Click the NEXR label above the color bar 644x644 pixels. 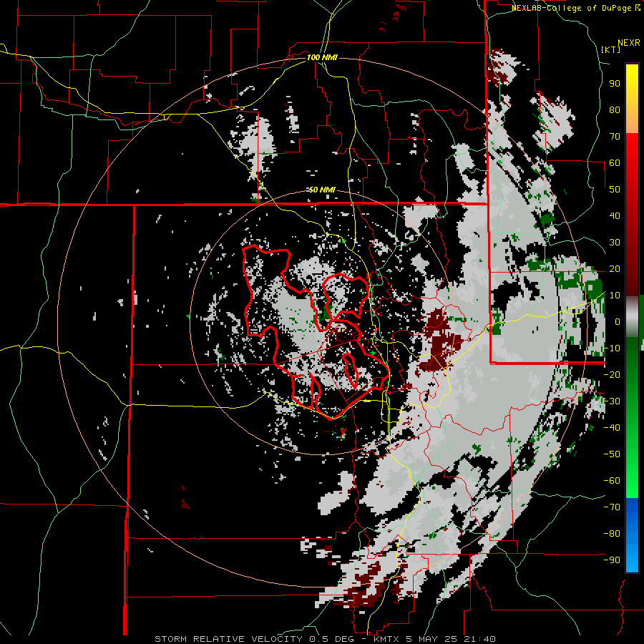[629, 43]
